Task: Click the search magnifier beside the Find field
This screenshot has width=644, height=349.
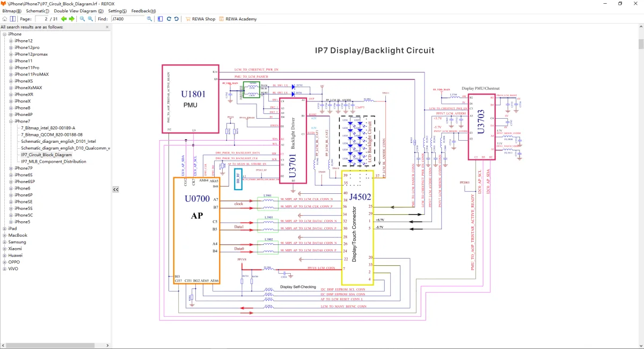Action: pos(150,19)
